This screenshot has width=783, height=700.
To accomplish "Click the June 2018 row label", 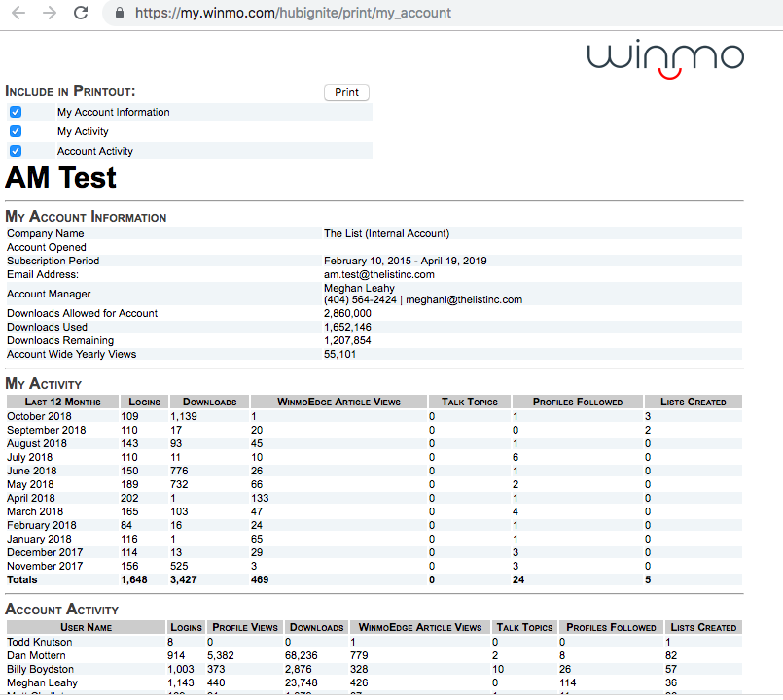I will pyautogui.click(x=31, y=471).
